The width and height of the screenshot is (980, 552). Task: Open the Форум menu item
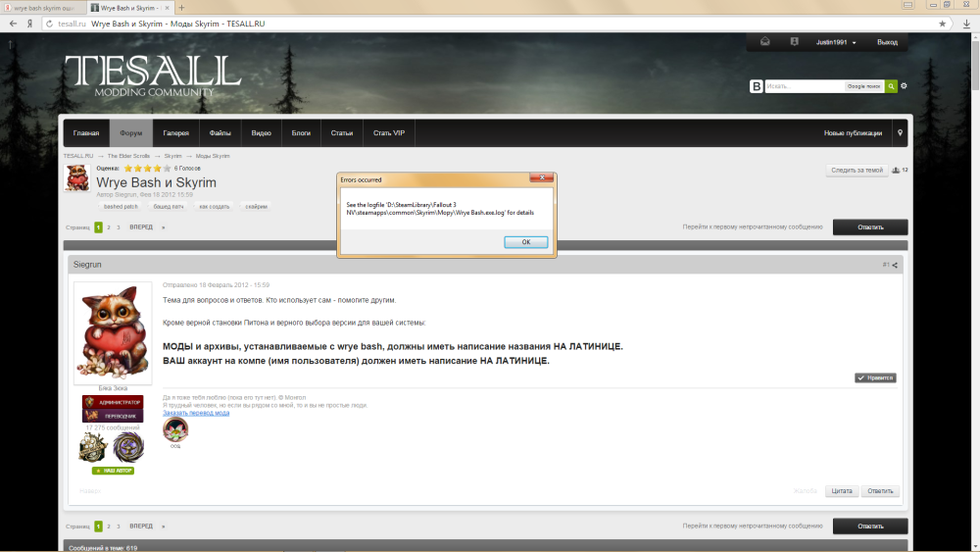point(131,133)
